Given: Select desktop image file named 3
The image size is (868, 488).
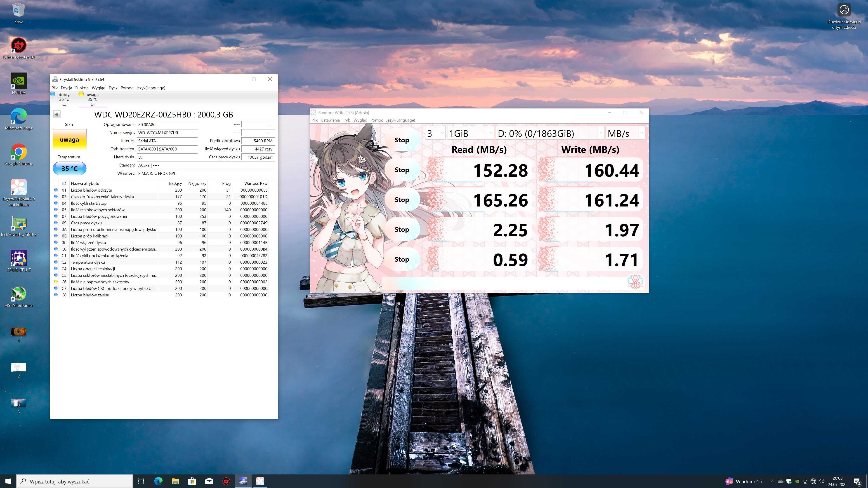Looking at the screenshot, I should click(x=19, y=406).
